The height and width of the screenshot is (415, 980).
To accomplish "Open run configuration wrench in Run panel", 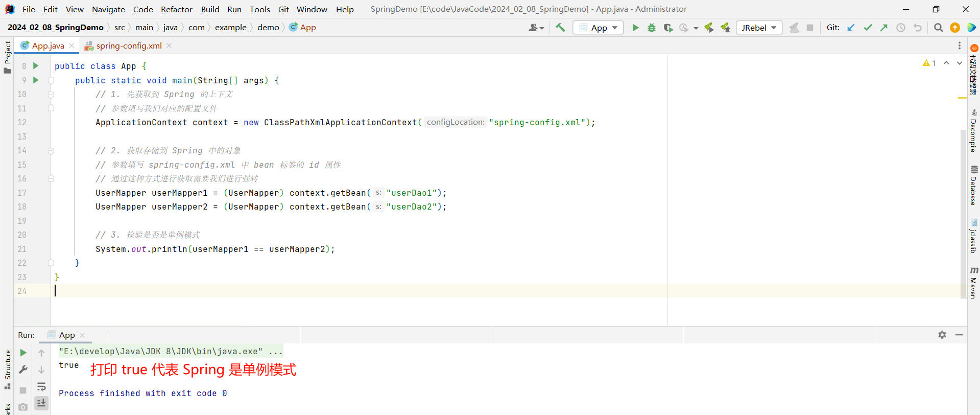I will click(23, 370).
